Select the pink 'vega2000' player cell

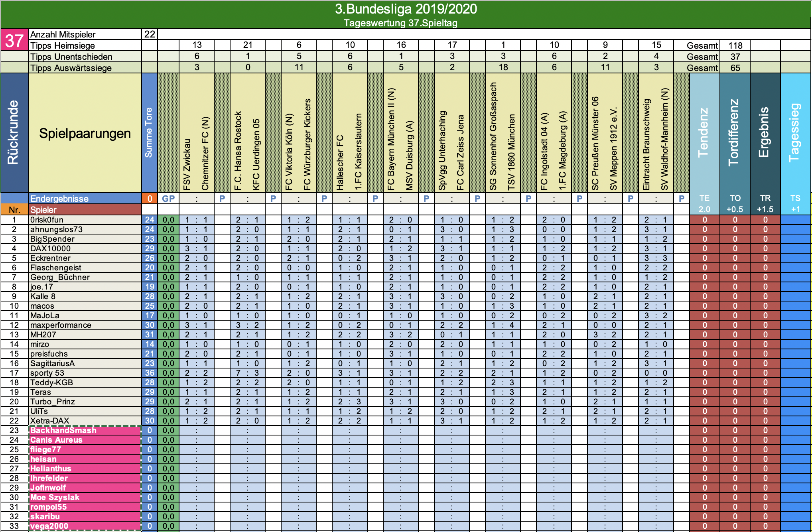coord(85,526)
